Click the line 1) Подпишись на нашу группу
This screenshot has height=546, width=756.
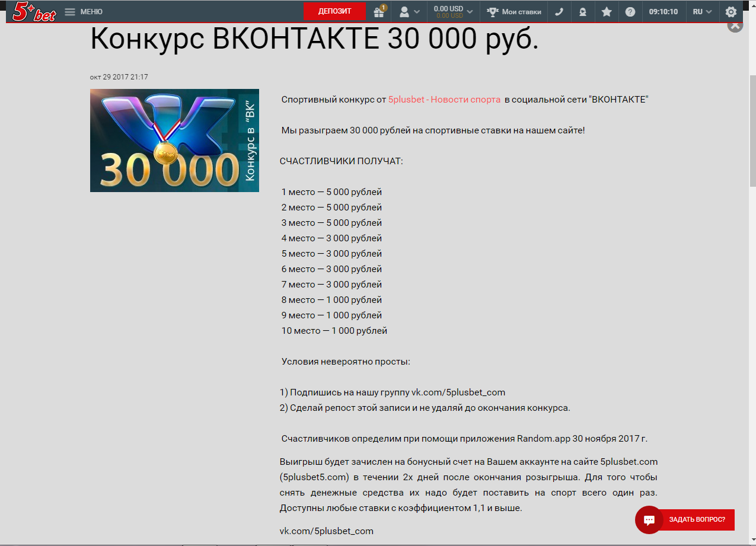click(x=393, y=392)
